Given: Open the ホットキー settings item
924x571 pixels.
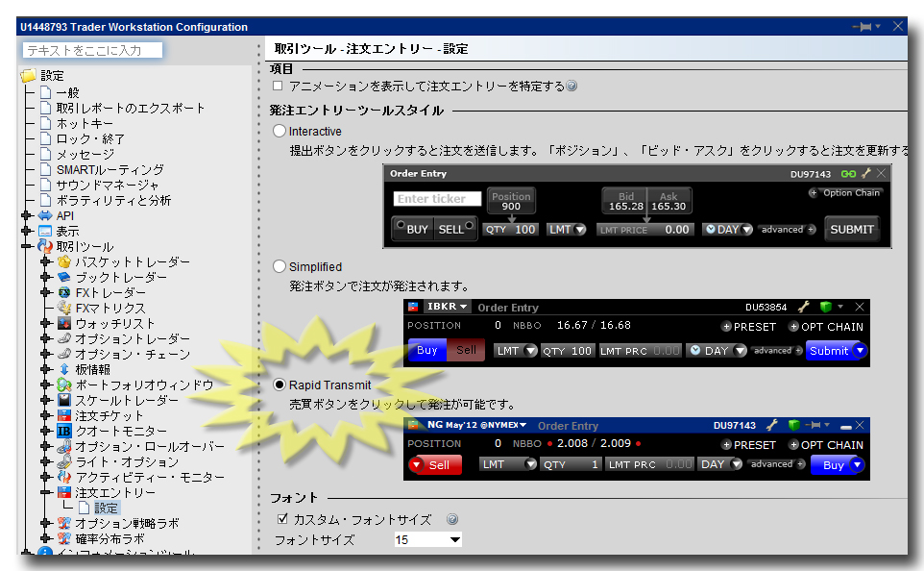Looking at the screenshot, I should (85, 123).
